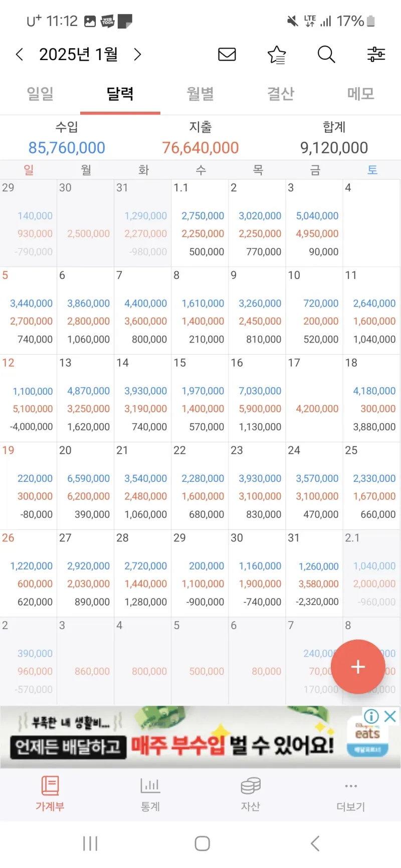Open the 2025년 1월 month picker

click(x=78, y=54)
